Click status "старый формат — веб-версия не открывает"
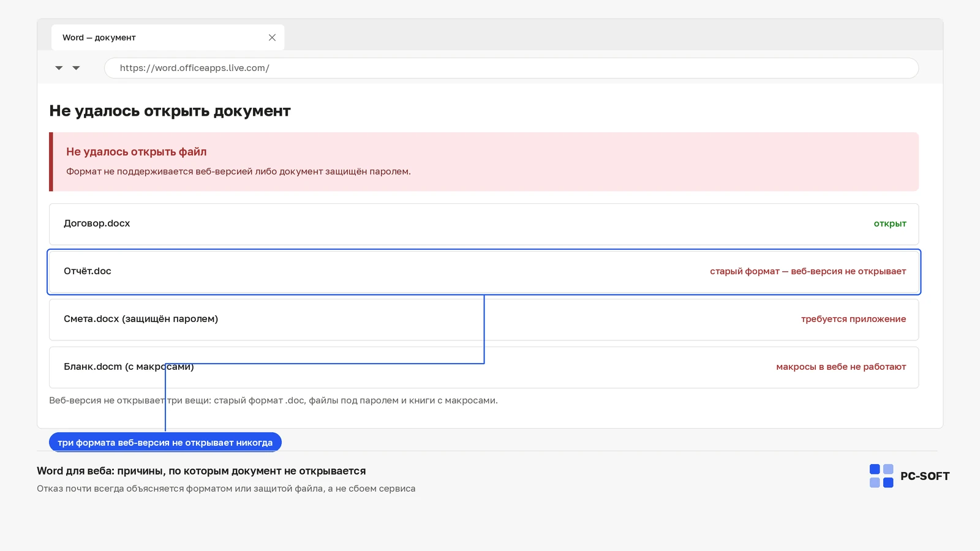Image resolution: width=980 pixels, height=551 pixels. (x=808, y=271)
